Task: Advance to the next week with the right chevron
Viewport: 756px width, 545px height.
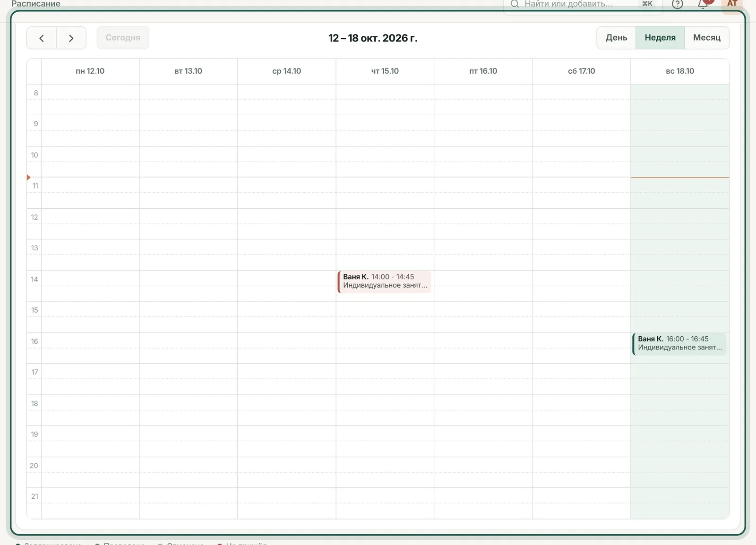Action: pyautogui.click(x=71, y=38)
